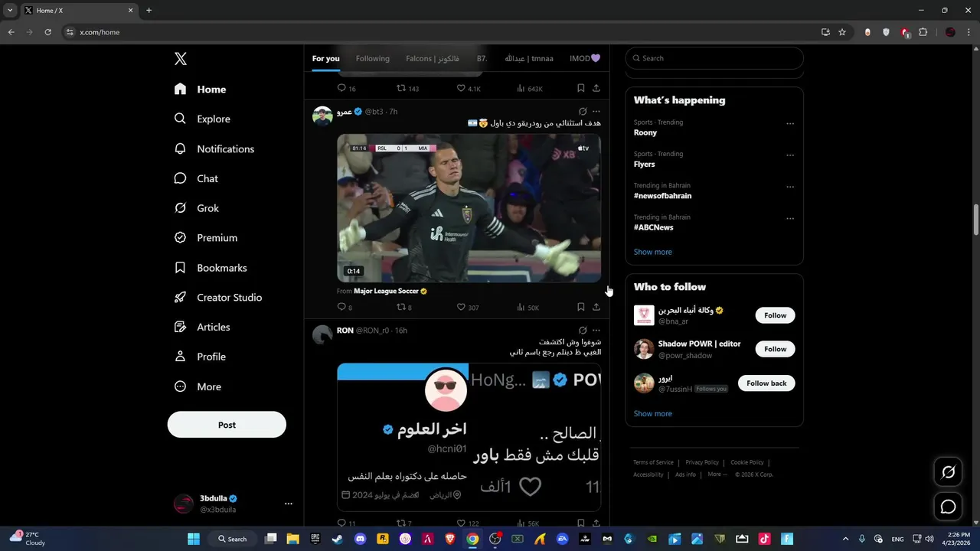This screenshot has height=551, width=980.
Task: Open Creator Studio
Action: [x=217, y=298]
